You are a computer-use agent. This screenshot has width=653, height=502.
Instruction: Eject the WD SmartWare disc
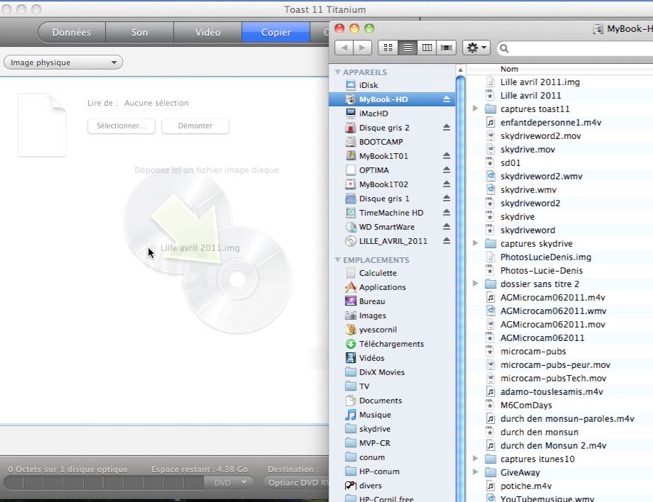tap(446, 227)
